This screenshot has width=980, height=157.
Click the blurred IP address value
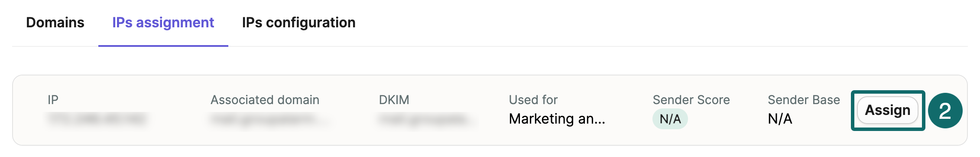tap(97, 119)
